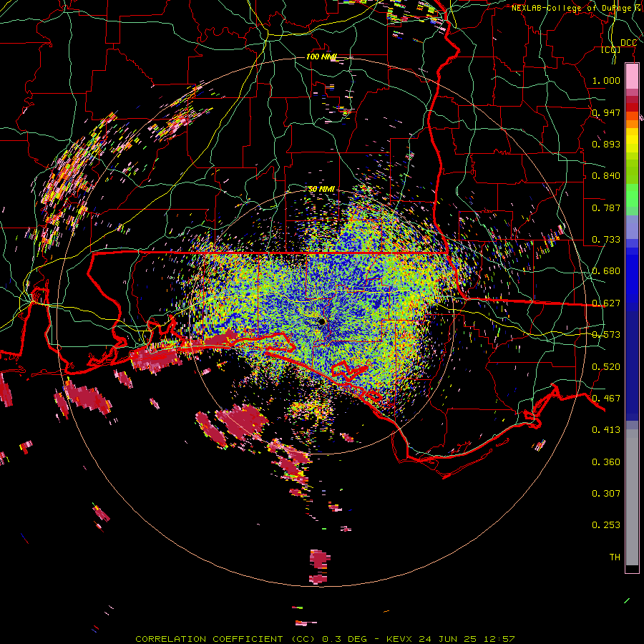Image resolution: width=644 pixels, height=644 pixels.
Task: Click the 0.947 scale value
Action: 606,112
